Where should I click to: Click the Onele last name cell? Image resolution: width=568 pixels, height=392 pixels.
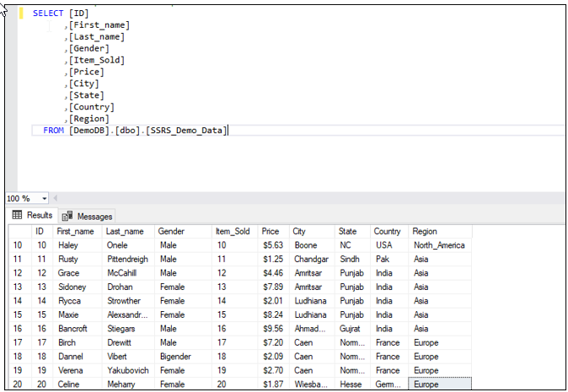129,245
